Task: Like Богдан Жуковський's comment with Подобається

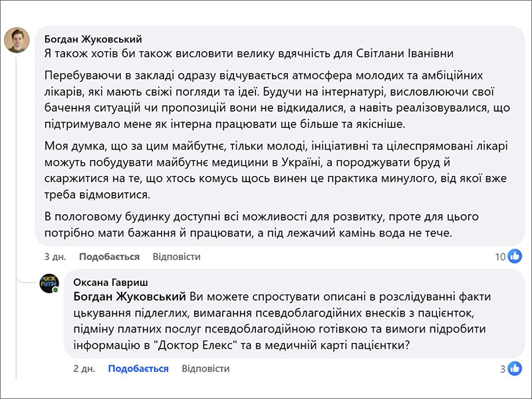Action: (x=109, y=257)
